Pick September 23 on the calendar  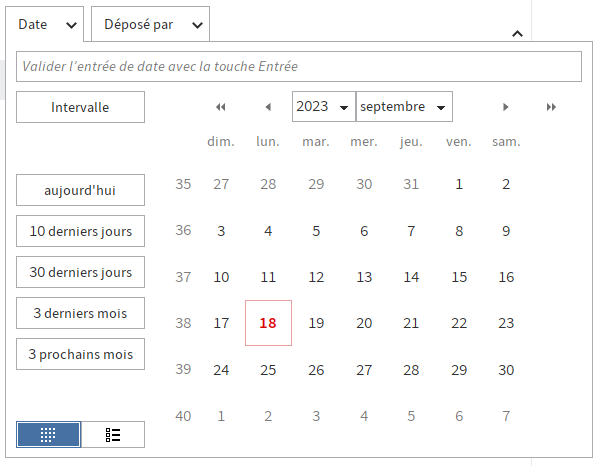tap(506, 323)
